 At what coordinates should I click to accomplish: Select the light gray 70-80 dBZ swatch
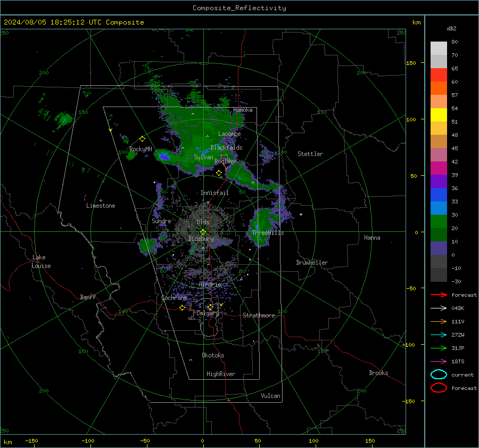click(439, 48)
